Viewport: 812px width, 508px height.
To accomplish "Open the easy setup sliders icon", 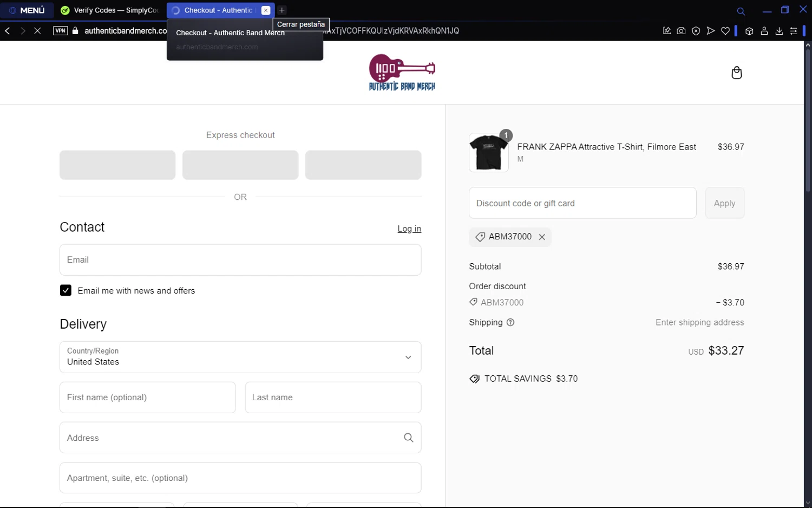I will click(794, 31).
